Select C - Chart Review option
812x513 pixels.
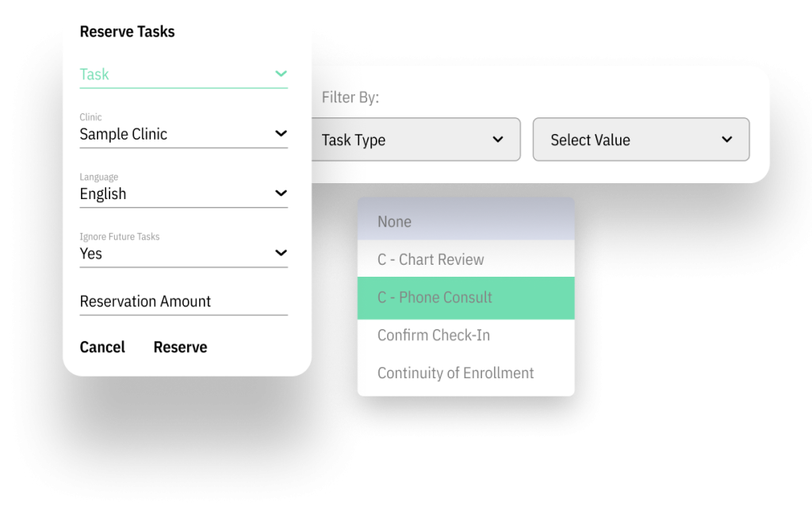pos(465,259)
